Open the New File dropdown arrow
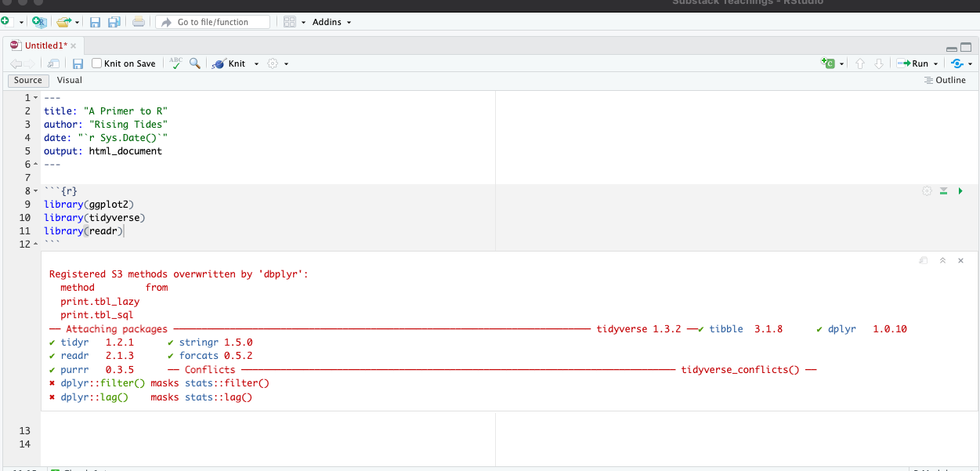The height and width of the screenshot is (471, 980). pos(21,23)
